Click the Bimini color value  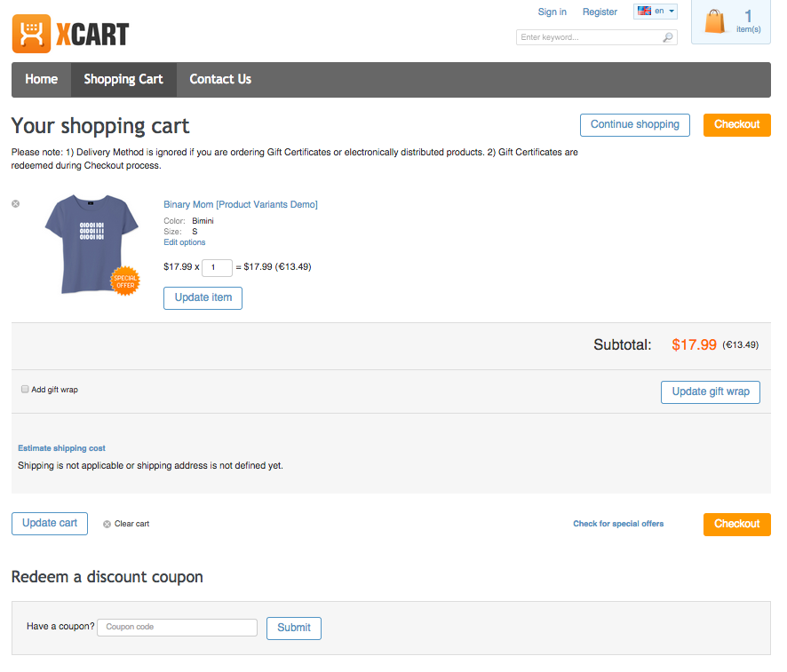click(203, 221)
